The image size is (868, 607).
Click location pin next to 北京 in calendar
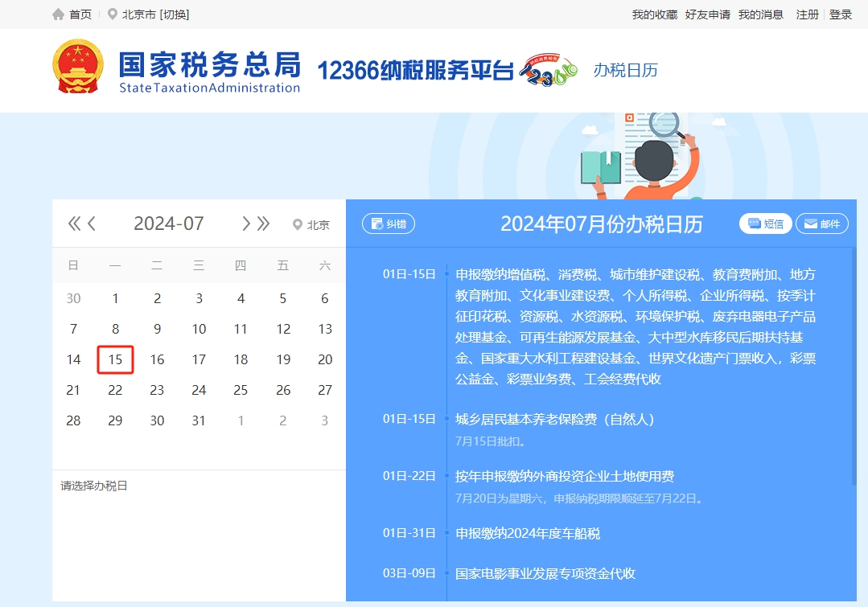(x=298, y=224)
